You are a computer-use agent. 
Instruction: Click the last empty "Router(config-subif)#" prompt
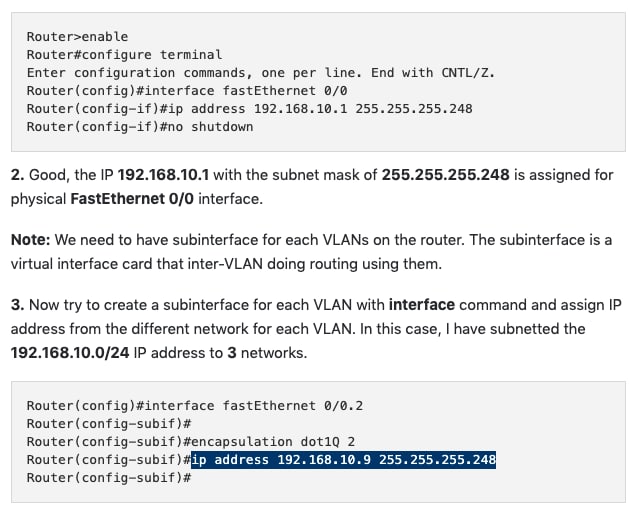tap(108, 478)
